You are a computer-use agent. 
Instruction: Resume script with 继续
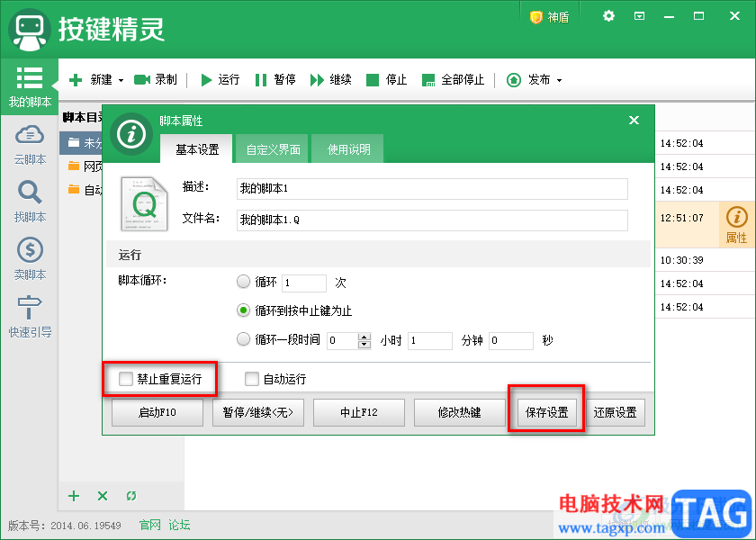click(x=331, y=79)
